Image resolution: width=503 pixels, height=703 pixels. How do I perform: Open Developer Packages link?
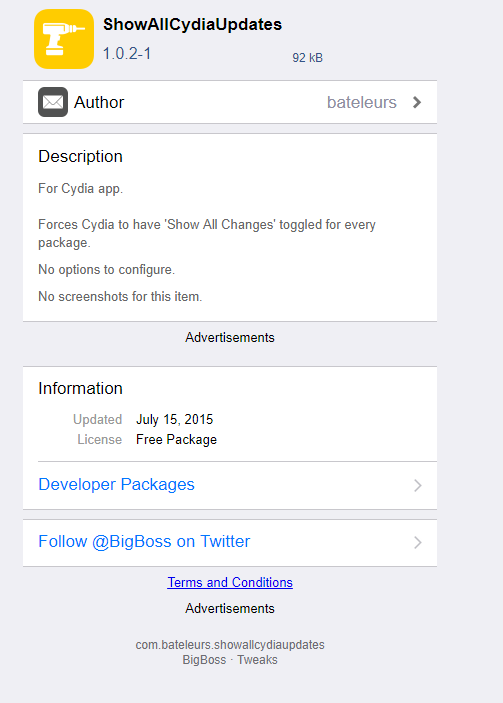tap(117, 484)
